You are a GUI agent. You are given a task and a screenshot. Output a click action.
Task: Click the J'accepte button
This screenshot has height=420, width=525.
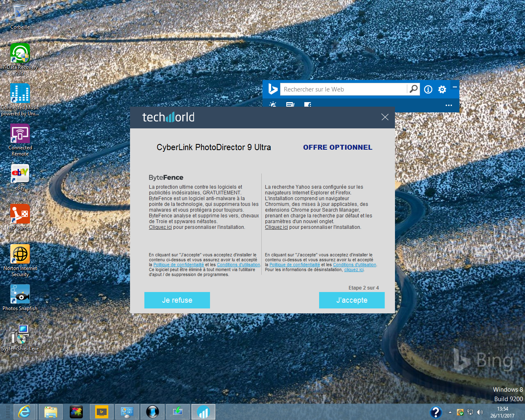[352, 300]
